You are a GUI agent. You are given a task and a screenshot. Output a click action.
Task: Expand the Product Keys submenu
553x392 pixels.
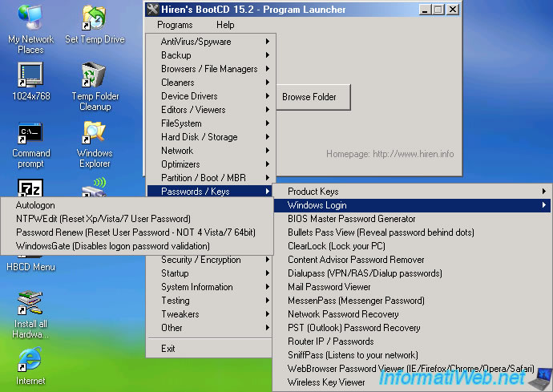click(x=412, y=192)
